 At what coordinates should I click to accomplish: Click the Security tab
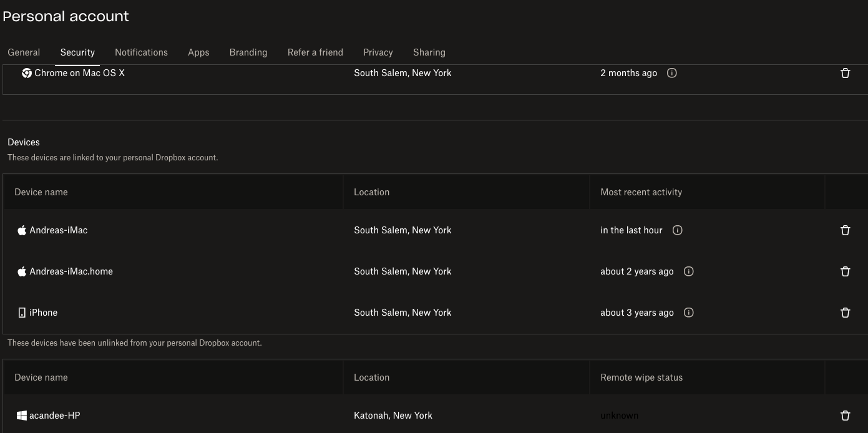coord(77,52)
